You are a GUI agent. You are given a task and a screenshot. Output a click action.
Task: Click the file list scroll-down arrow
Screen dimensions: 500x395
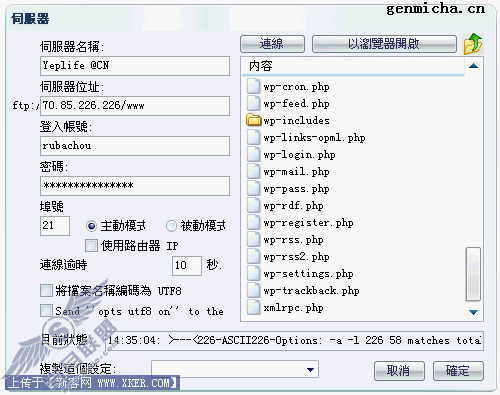(473, 312)
